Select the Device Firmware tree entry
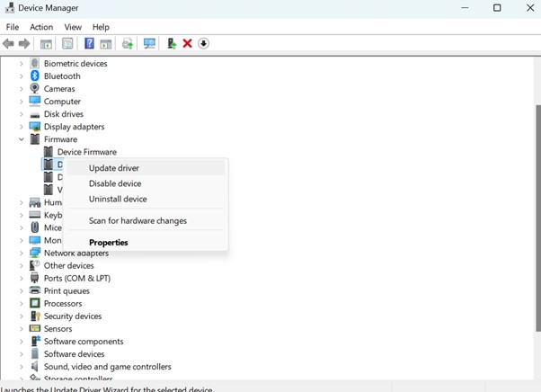 click(87, 152)
